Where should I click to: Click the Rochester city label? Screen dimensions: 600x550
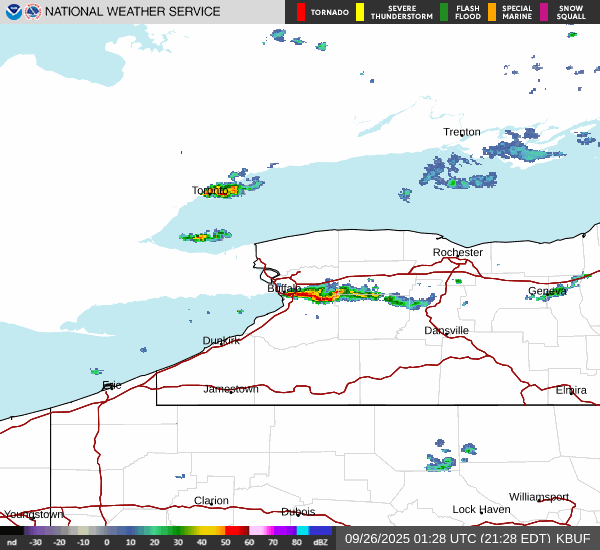pyautogui.click(x=458, y=252)
